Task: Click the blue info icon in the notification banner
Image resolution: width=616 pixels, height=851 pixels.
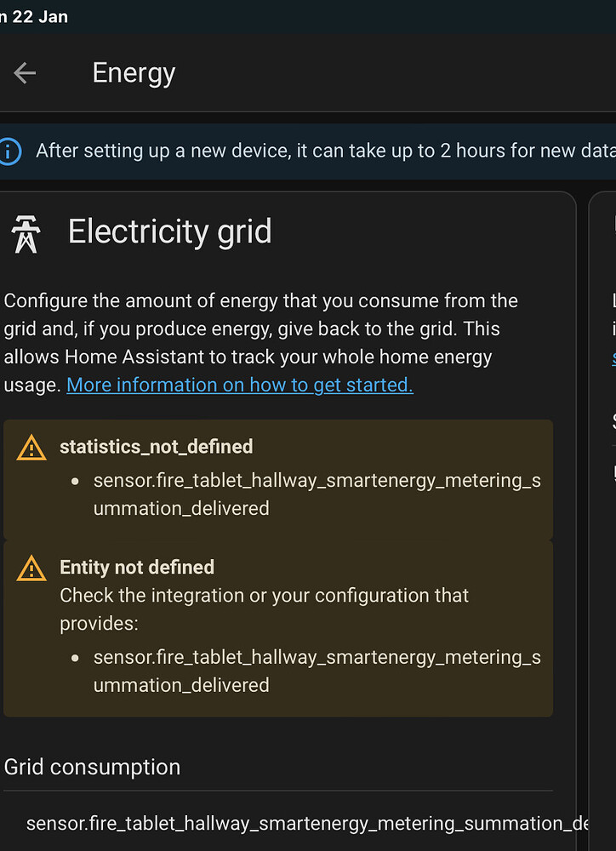Action: (x=9, y=151)
